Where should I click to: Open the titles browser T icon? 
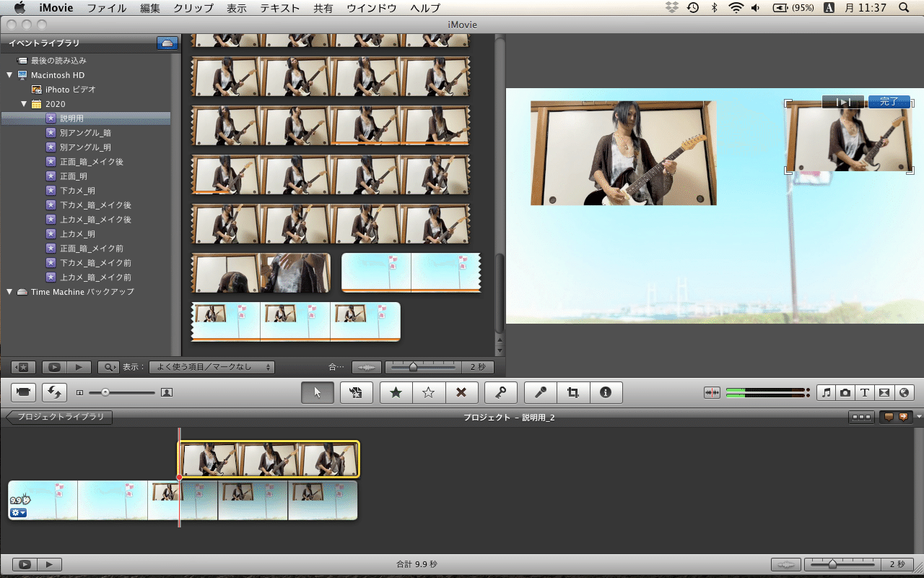click(x=865, y=392)
